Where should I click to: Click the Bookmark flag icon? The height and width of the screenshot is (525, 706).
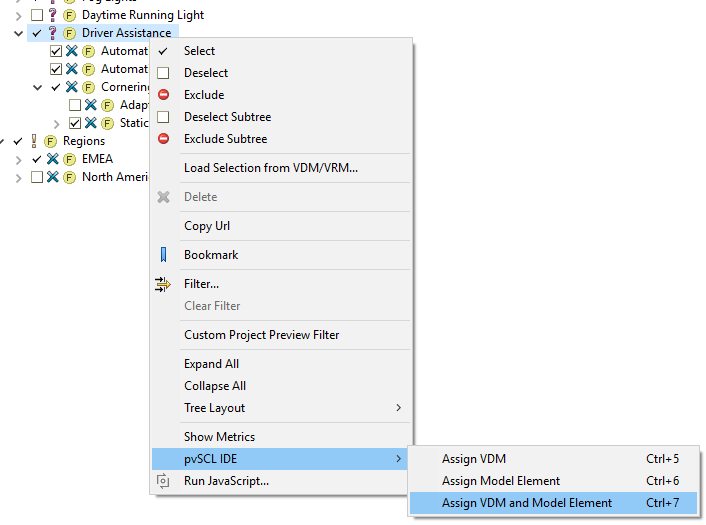[x=163, y=255]
